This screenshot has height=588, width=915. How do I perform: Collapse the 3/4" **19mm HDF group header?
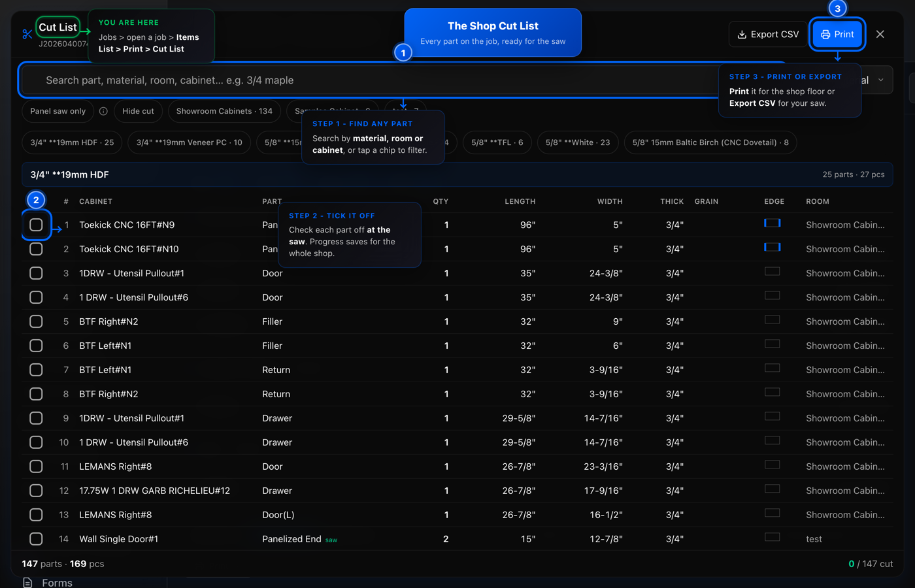coord(457,174)
